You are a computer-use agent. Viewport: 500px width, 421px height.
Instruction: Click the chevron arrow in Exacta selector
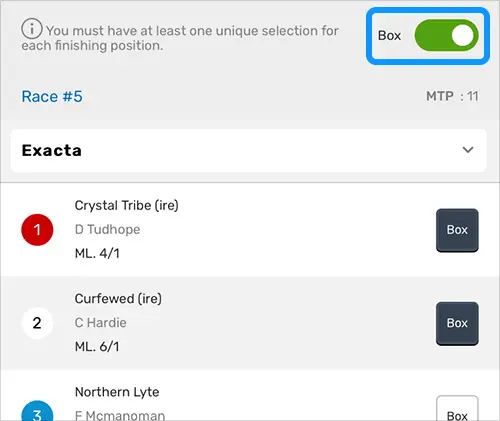[468, 150]
